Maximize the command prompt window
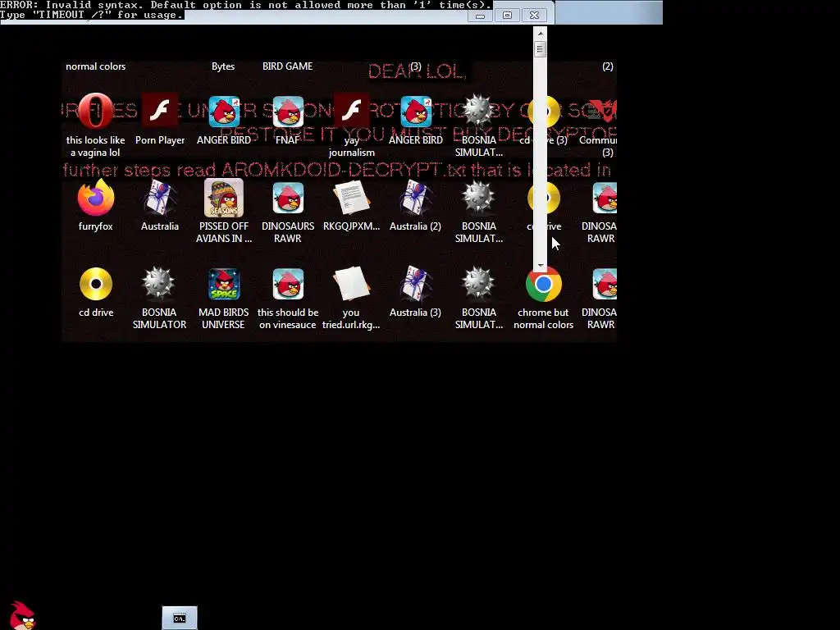Image resolution: width=840 pixels, height=630 pixels. pos(507,16)
